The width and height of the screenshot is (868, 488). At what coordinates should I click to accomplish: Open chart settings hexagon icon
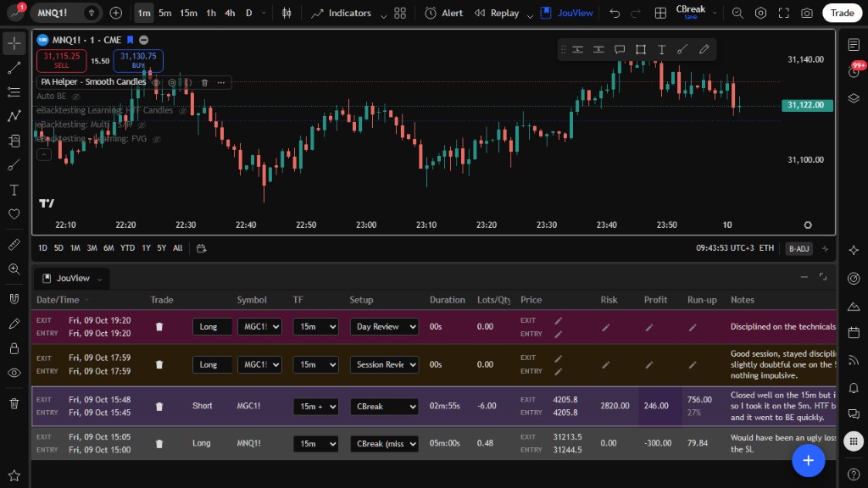760,13
